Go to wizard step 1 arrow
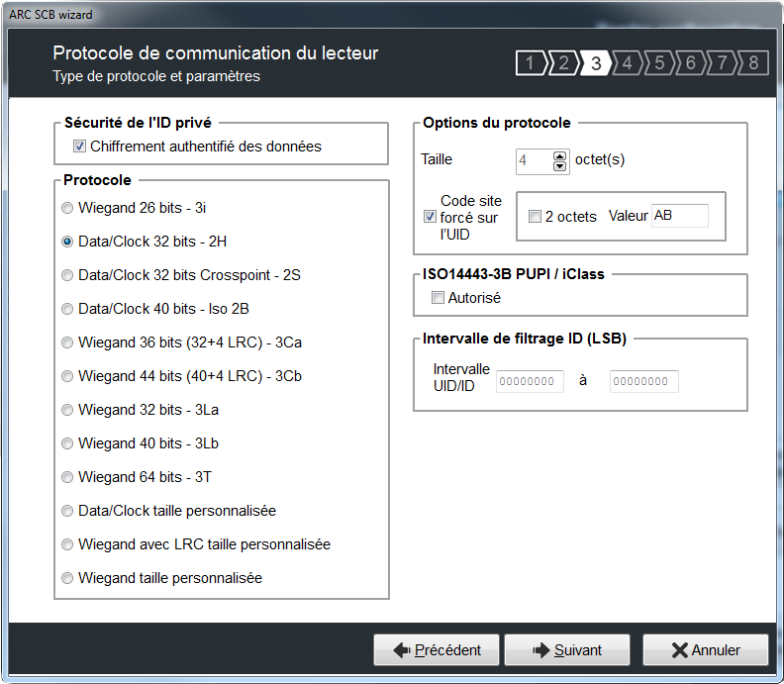 pos(530,64)
